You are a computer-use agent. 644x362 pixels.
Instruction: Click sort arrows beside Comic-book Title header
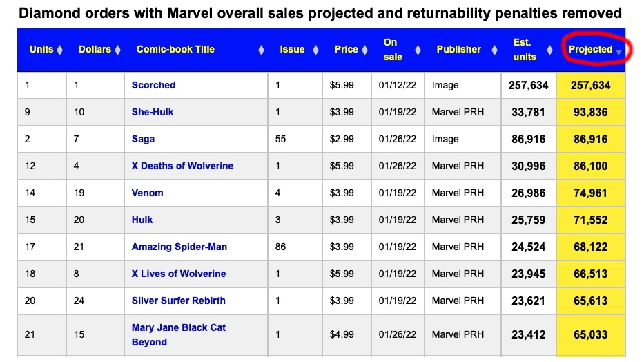point(261,50)
